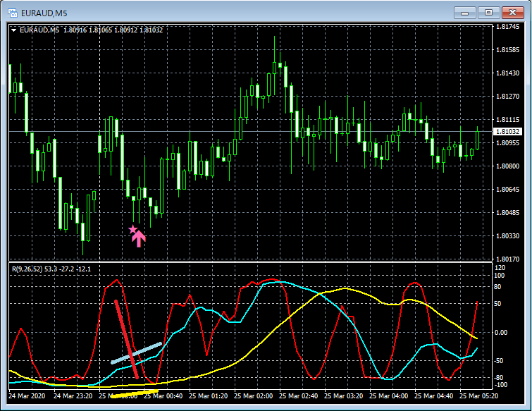The image size is (532, 411).
Task: Click price scale value 1.80800
Action: 507,166
